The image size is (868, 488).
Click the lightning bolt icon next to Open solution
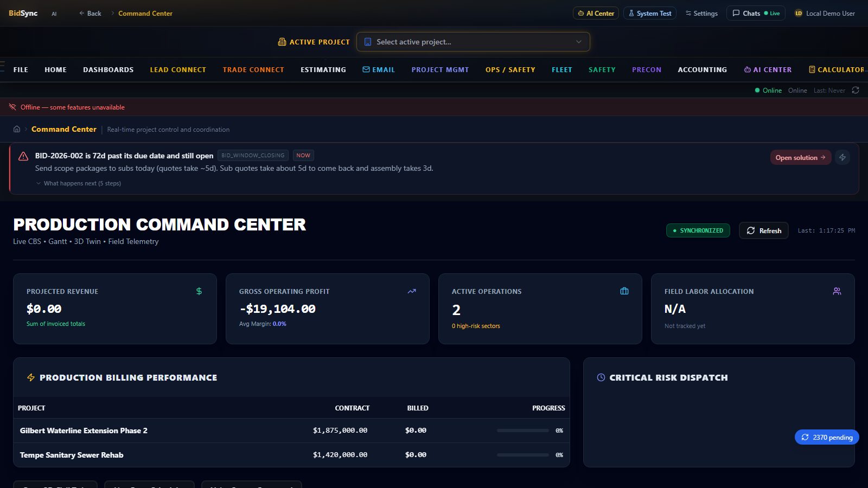pos(843,157)
